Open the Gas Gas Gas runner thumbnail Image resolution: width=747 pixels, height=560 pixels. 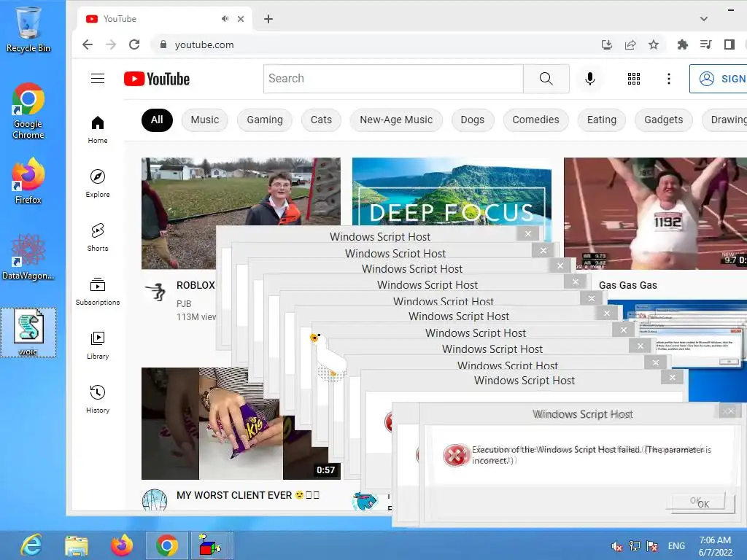(x=656, y=214)
